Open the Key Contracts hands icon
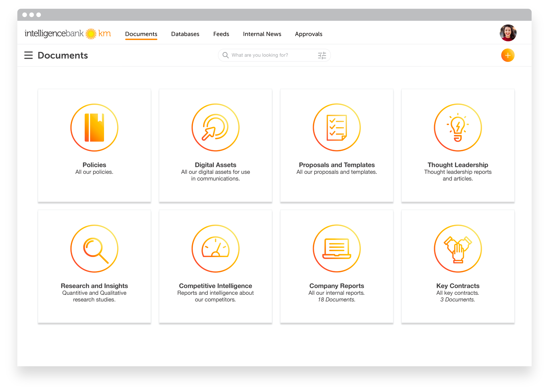 [x=458, y=249]
